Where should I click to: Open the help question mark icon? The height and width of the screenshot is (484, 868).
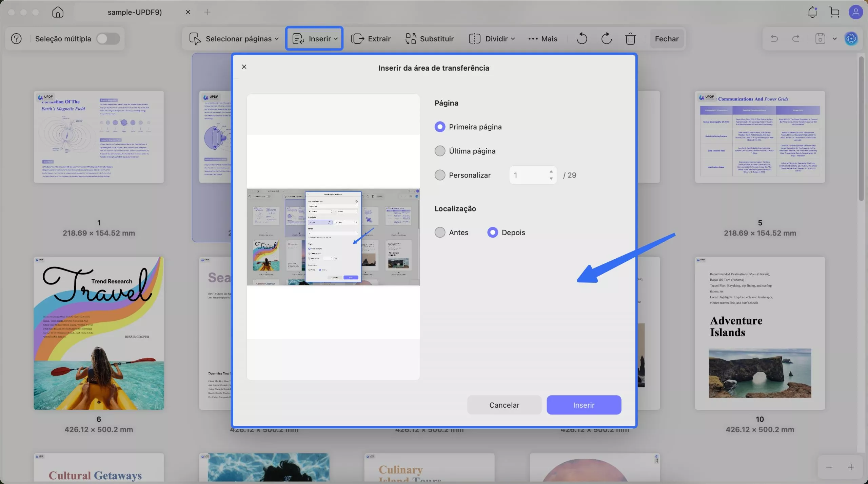(16, 39)
